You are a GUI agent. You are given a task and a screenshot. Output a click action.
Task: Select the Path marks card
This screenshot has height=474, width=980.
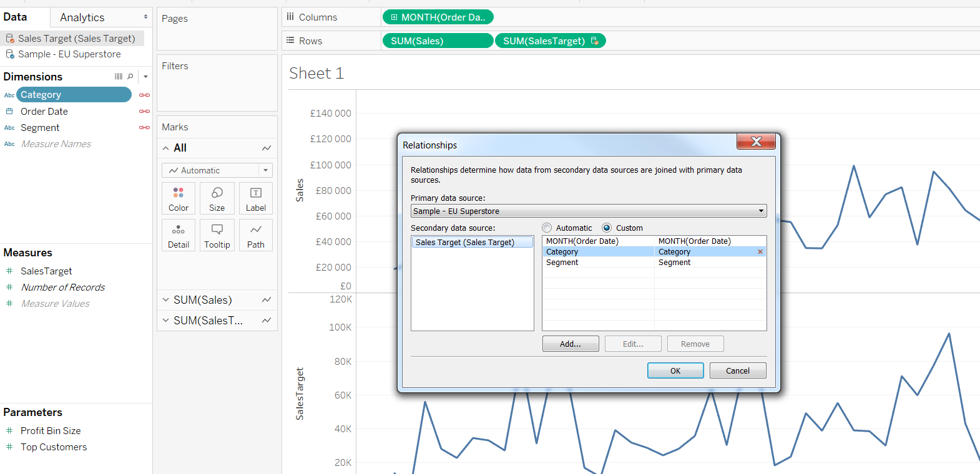pos(256,235)
